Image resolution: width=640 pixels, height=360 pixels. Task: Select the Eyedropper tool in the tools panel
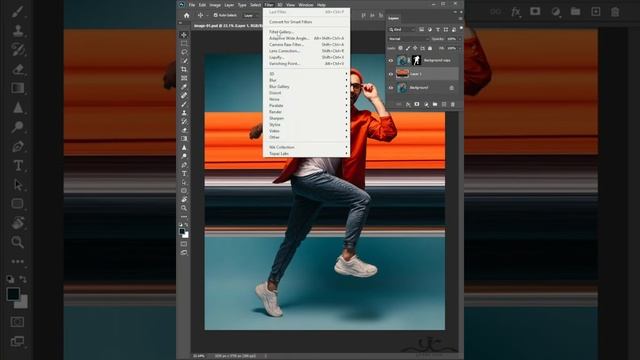184,87
